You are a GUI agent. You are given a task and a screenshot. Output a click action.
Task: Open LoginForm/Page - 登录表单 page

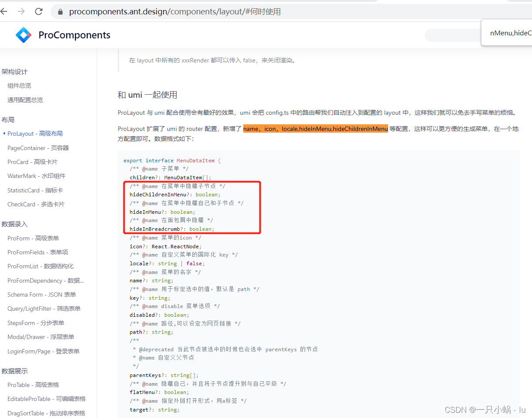pos(44,351)
